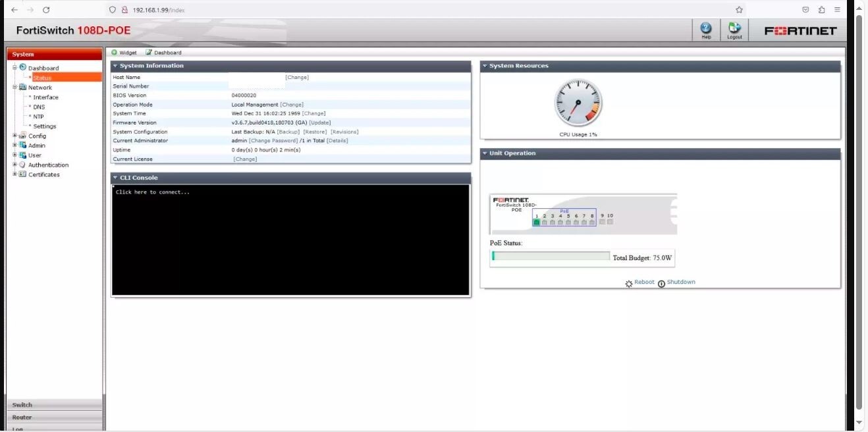Image resolution: width=868 pixels, height=432 pixels.
Task: Click Change link for Current License
Action: 246,159
